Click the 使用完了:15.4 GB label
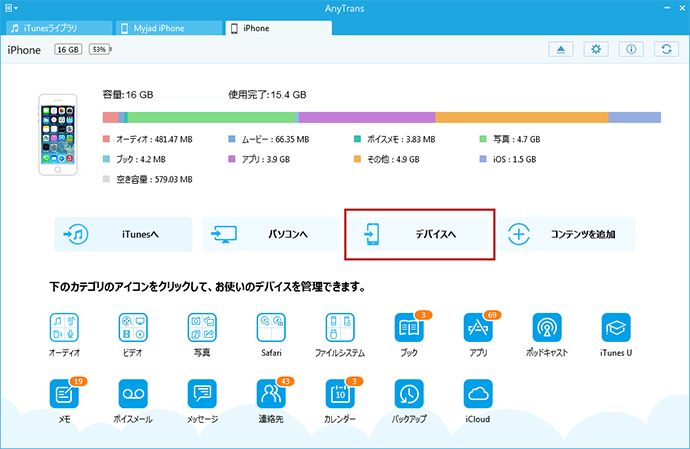690x449 pixels. point(267,95)
